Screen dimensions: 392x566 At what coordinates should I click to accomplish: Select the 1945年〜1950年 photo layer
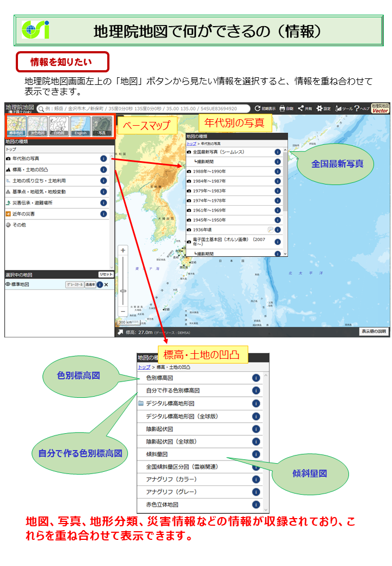coord(234,220)
